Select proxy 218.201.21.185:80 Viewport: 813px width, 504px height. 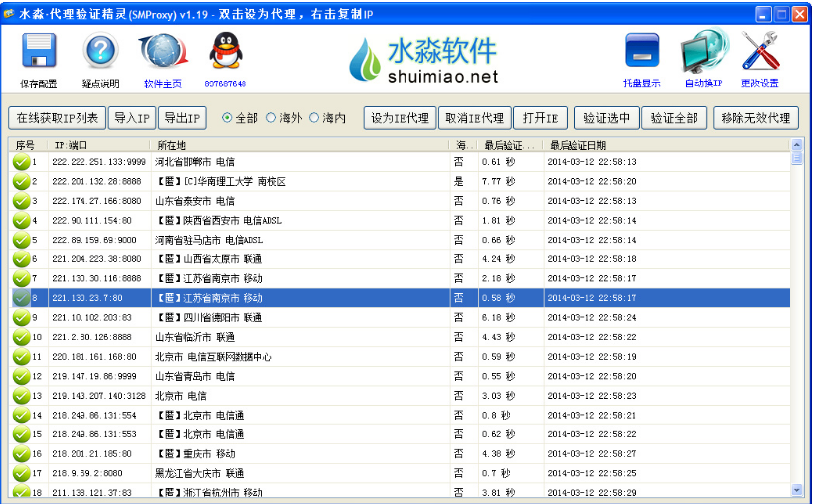91,453
